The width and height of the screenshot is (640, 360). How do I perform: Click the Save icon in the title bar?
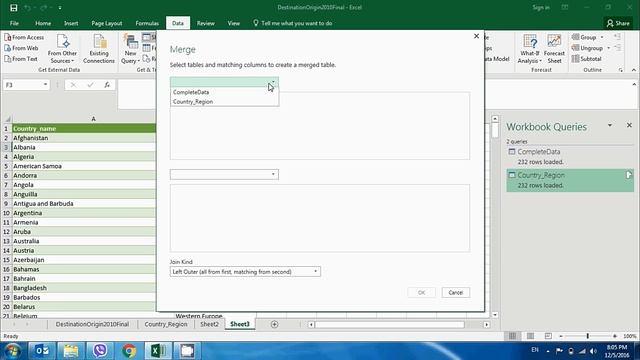pyautogui.click(x=13, y=8)
